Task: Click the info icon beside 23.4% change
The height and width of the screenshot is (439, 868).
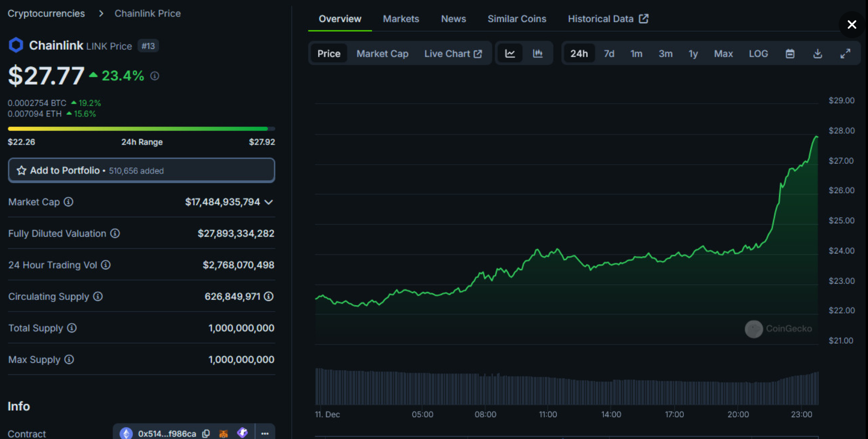Action: pyautogui.click(x=155, y=76)
